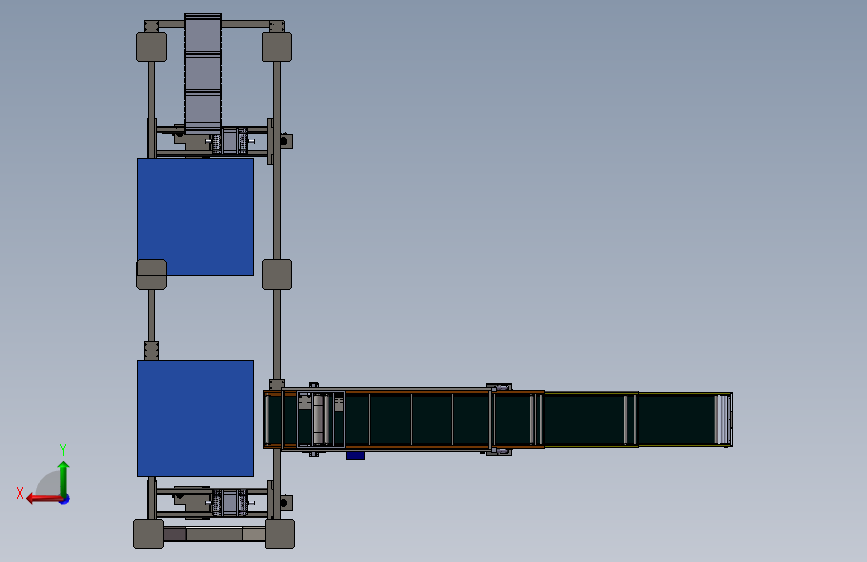Click the blue Z axis ball of the triad
This screenshot has width=867, height=562.
click(65, 500)
